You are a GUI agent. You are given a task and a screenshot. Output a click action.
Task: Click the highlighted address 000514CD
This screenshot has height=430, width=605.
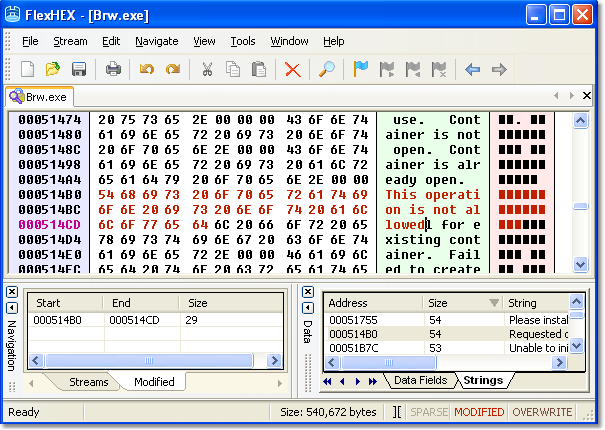(49, 225)
